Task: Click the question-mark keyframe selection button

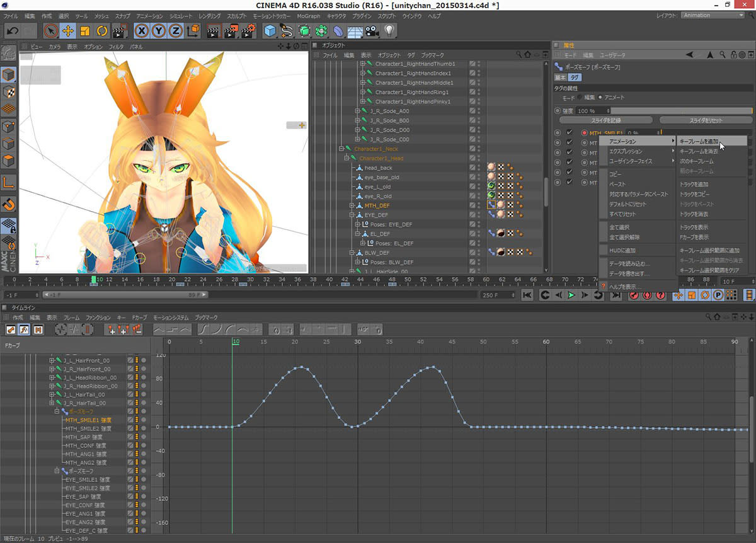Action: [660, 295]
